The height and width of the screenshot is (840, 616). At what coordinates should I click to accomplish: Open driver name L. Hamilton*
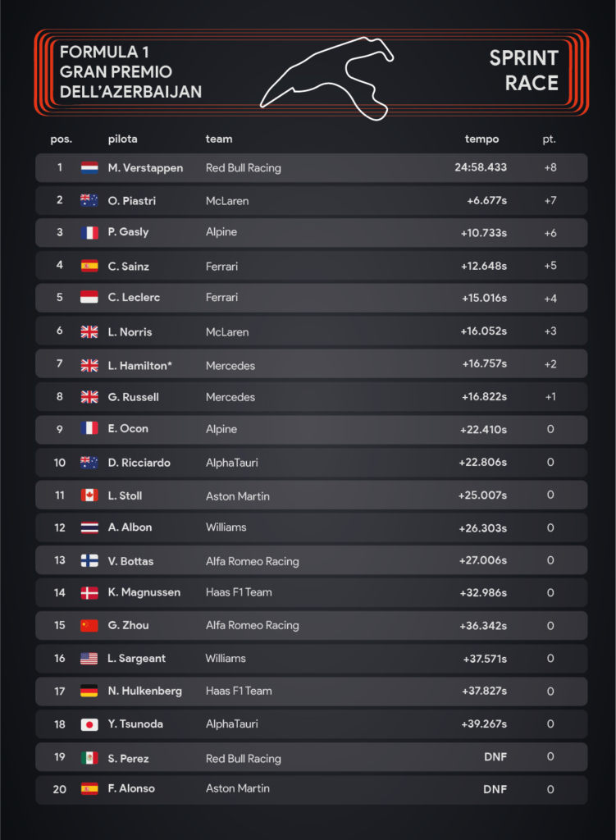pos(139,365)
